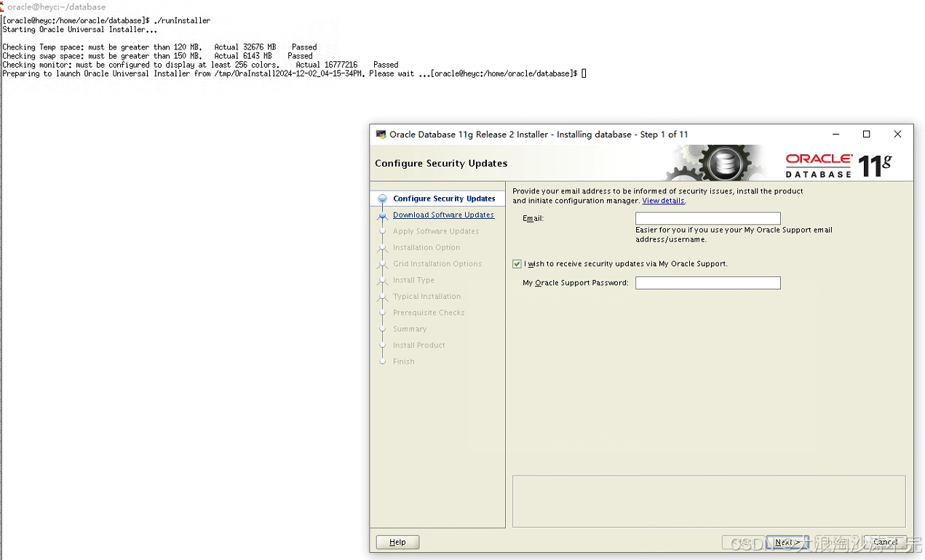Click the 'Checking monitor' terminal line
The image size is (925, 560).
pyautogui.click(x=200, y=65)
